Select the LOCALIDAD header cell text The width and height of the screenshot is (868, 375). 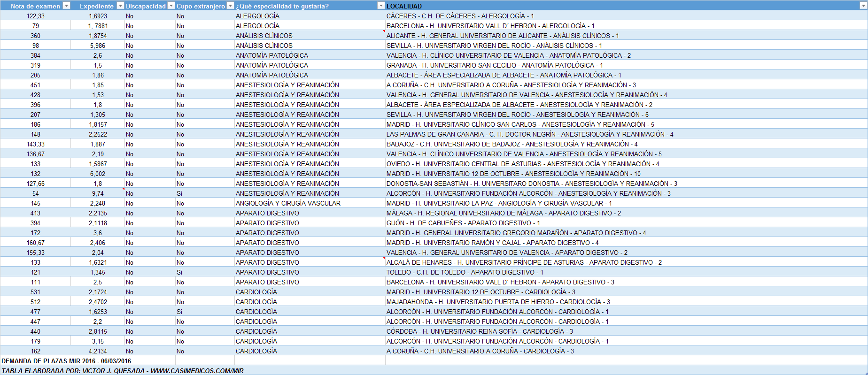[x=404, y=6]
